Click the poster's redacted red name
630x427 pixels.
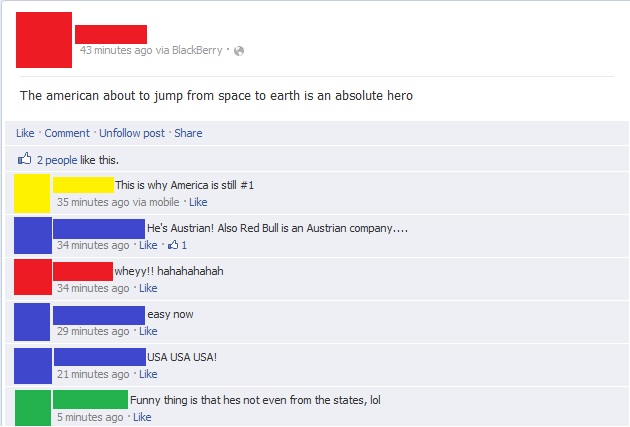[x=111, y=34]
